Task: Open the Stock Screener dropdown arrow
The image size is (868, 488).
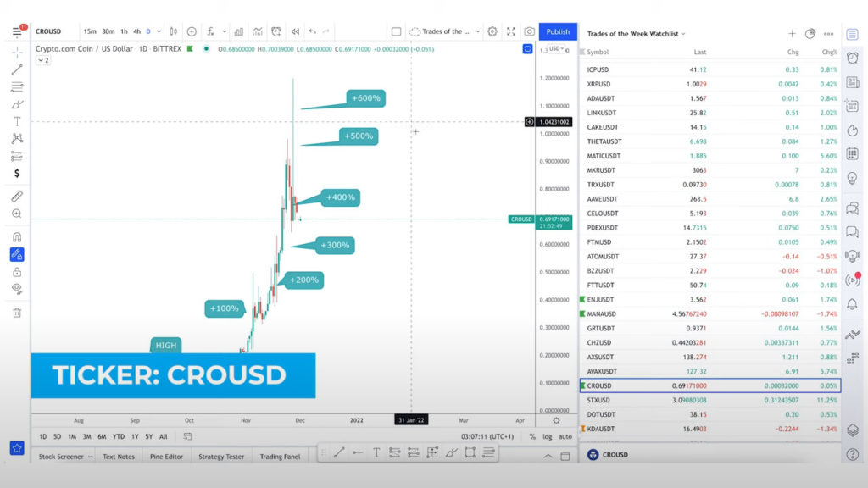Action: (x=90, y=457)
